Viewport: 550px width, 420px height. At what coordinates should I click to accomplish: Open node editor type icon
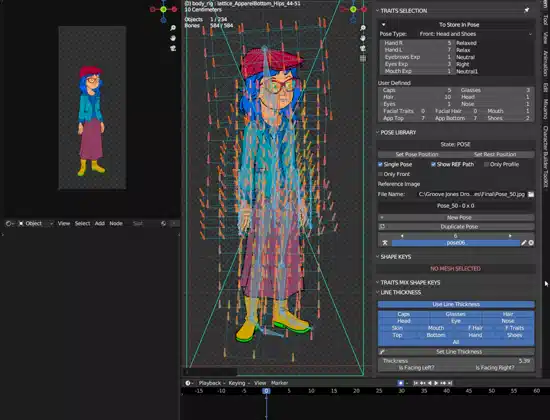(x=8, y=224)
